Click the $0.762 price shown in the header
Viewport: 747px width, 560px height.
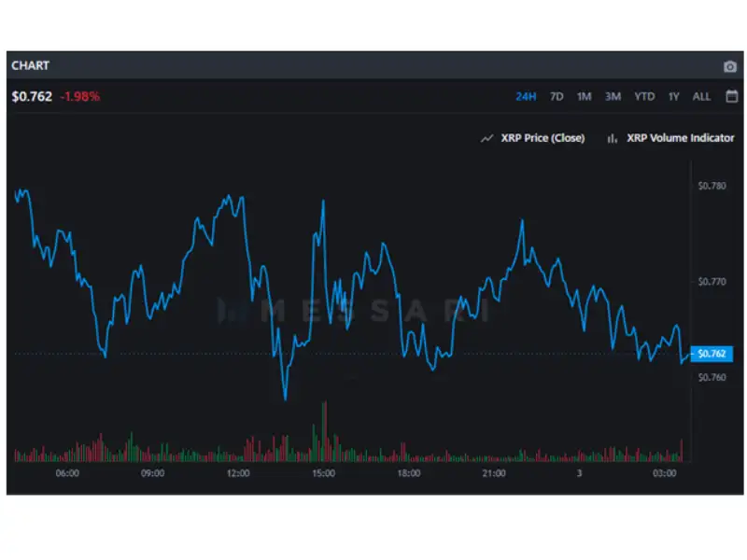[30, 95]
